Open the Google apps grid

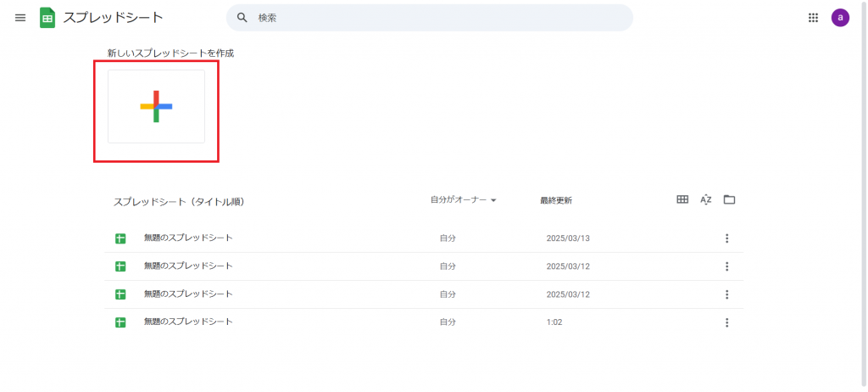tap(813, 18)
